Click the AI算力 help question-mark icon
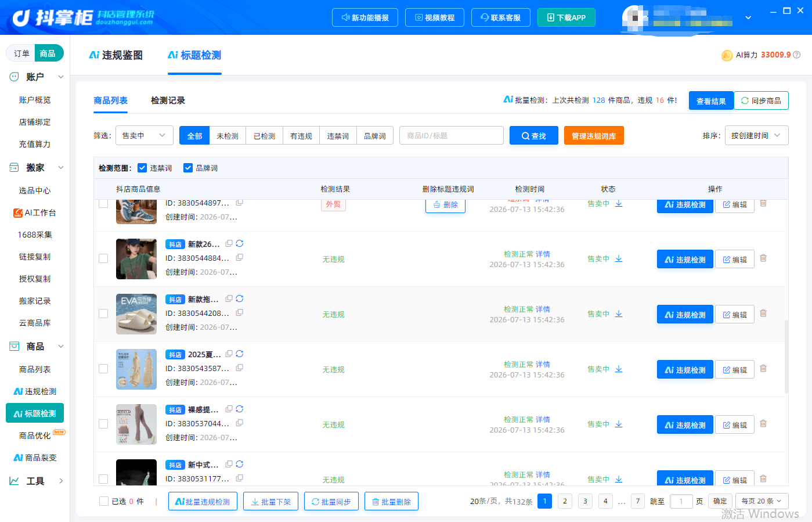This screenshot has height=522, width=812. pos(797,55)
